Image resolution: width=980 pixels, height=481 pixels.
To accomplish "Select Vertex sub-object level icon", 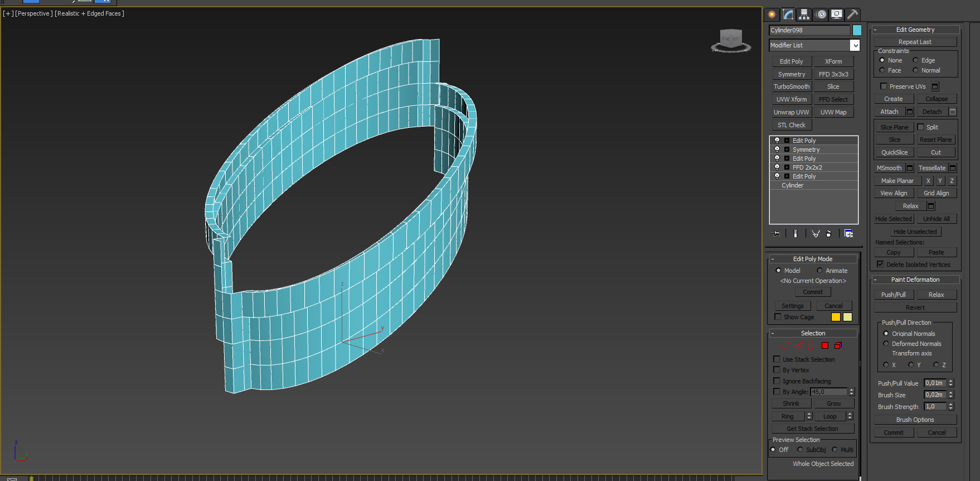I will coord(784,345).
